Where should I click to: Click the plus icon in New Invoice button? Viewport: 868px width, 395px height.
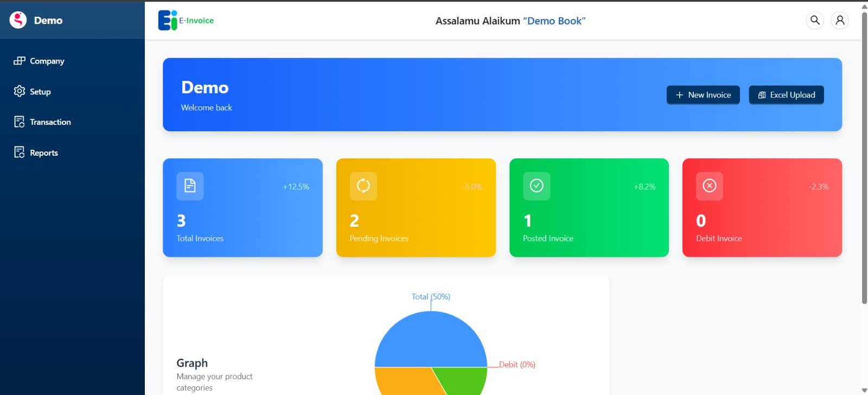[679, 95]
